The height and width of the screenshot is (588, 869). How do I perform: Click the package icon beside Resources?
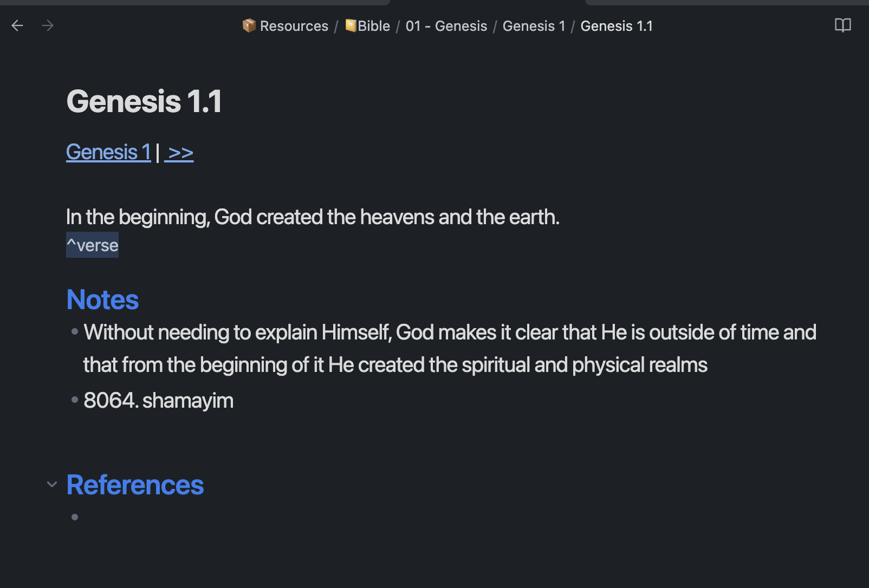pos(249,25)
